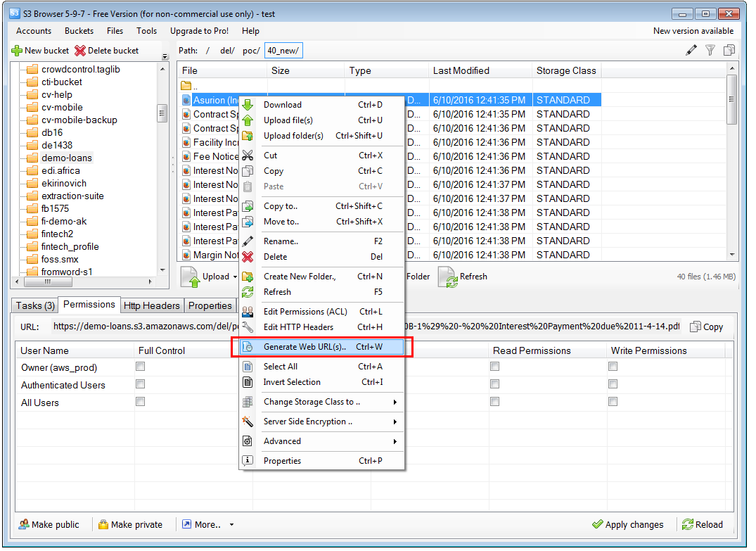
Task: Sort by Last Modified column header
Action: point(480,70)
